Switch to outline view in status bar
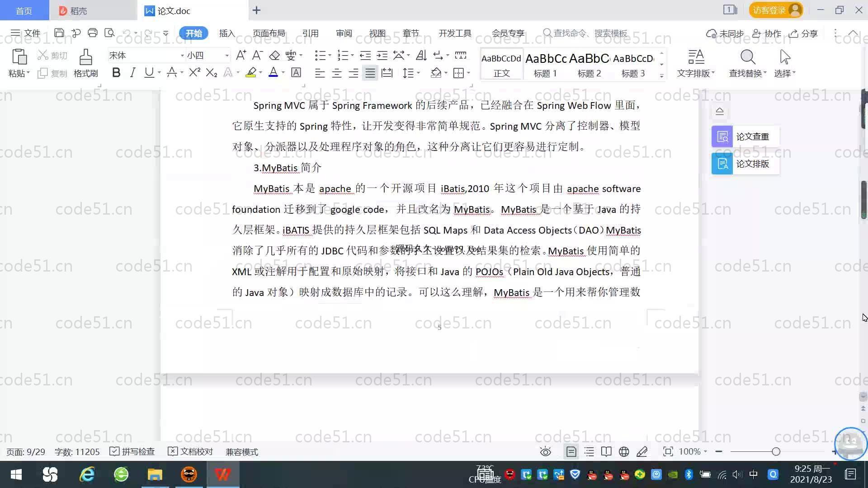This screenshot has height=488, width=868. click(589, 451)
